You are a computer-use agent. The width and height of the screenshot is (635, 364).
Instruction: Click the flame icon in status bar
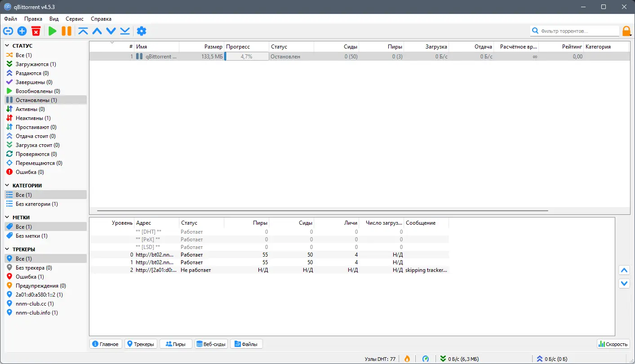tap(407, 359)
